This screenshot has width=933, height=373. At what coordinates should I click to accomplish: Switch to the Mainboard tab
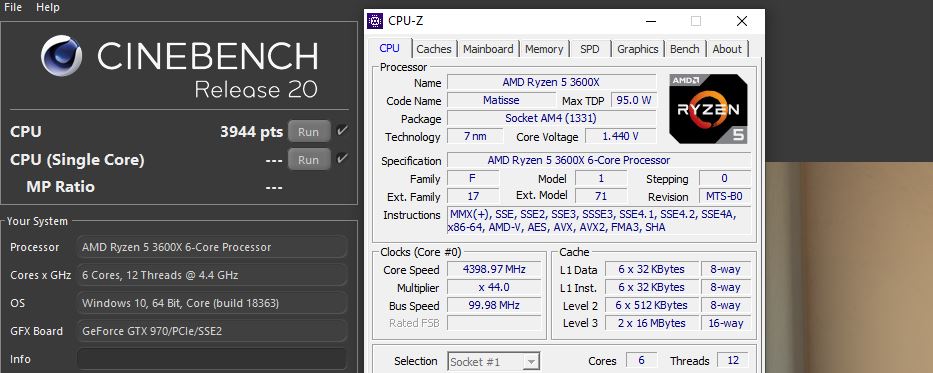pyautogui.click(x=488, y=49)
